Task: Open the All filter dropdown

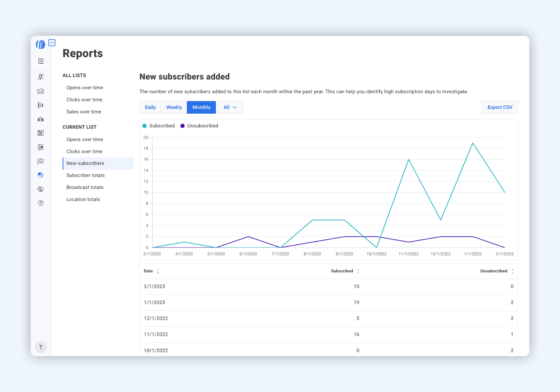Action: coord(230,107)
